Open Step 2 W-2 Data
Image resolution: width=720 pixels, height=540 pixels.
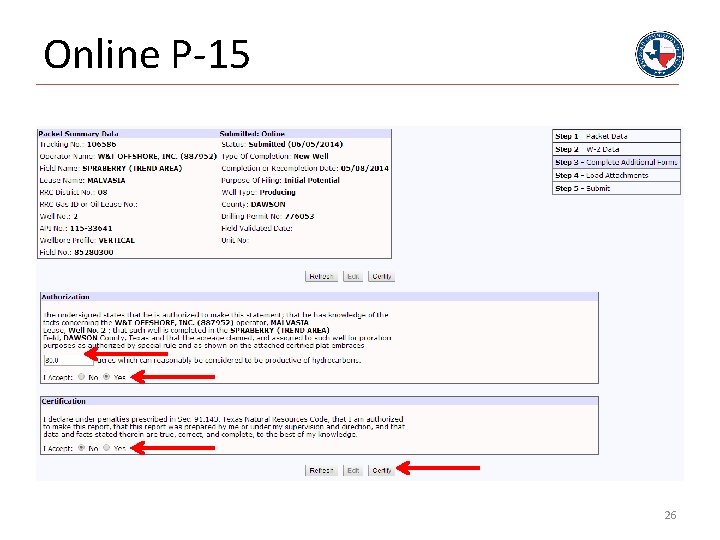616,149
